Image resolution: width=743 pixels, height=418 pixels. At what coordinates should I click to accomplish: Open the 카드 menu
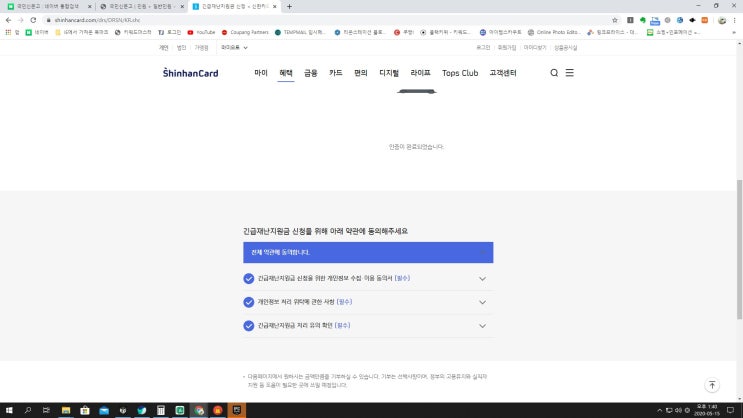335,73
